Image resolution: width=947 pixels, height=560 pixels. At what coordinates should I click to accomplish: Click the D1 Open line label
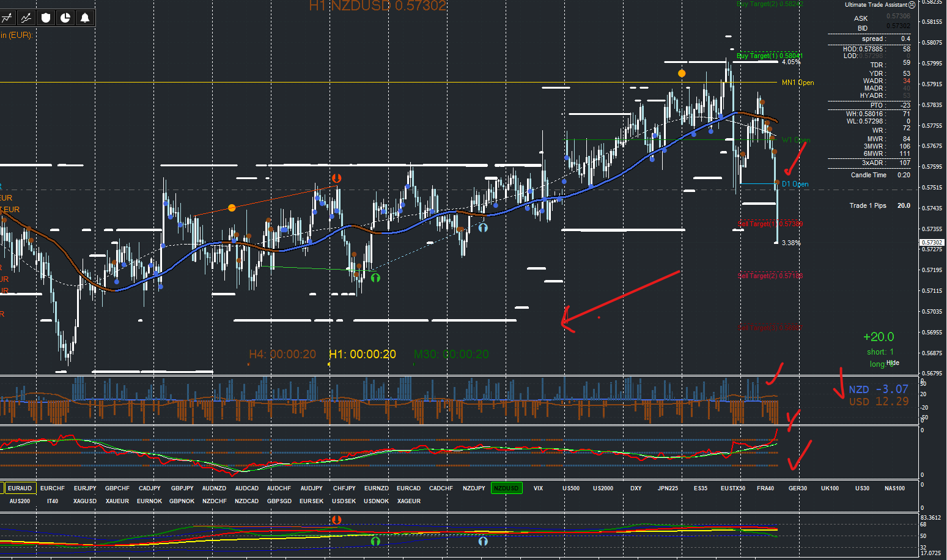tap(795, 184)
